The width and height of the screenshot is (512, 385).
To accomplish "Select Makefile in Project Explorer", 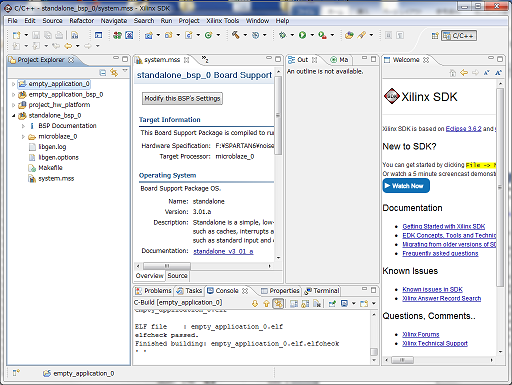I will coord(46,168).
